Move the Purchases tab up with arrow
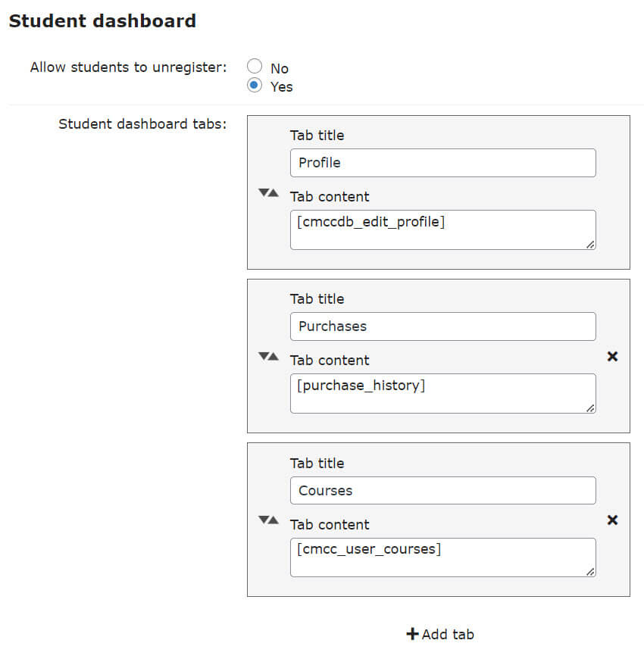The height and width of the screenshot is (659, 644). pos(274,357)
